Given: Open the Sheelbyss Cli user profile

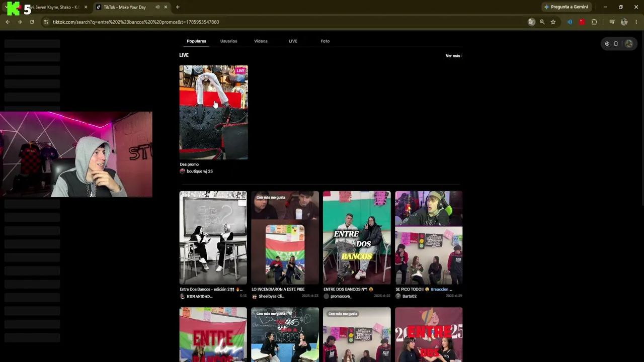Looking at the screenshot, I should (x=271, y=297).
